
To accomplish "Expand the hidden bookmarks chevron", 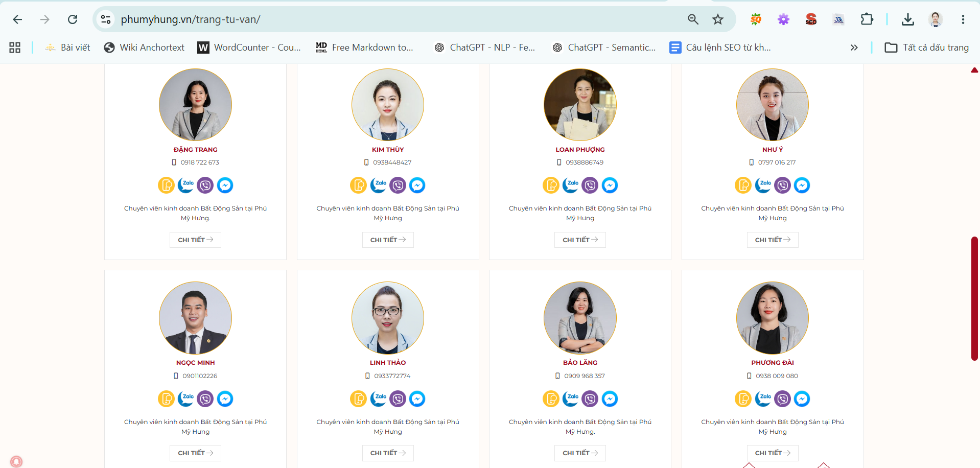I will point(854,48).
